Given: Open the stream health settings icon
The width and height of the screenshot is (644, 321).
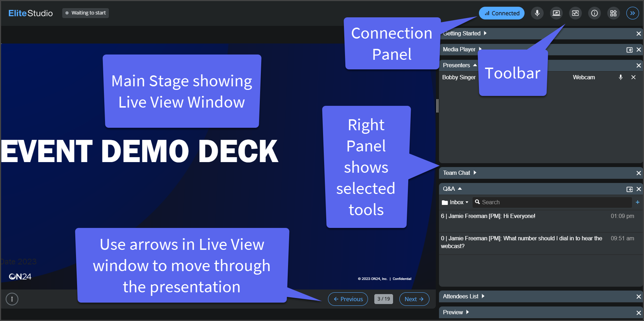Looking at the screenshot, I should click(x=575, y=13).
